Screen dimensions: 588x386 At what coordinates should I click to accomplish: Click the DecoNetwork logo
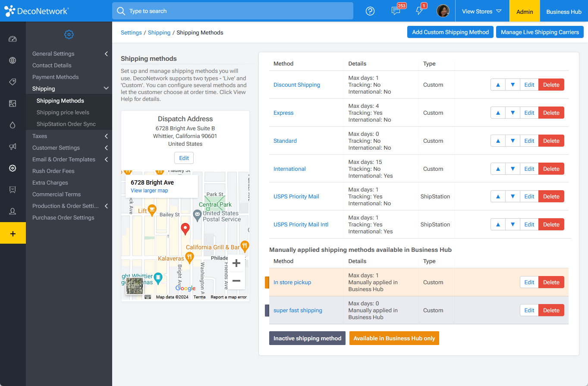[x=36, y=11]
